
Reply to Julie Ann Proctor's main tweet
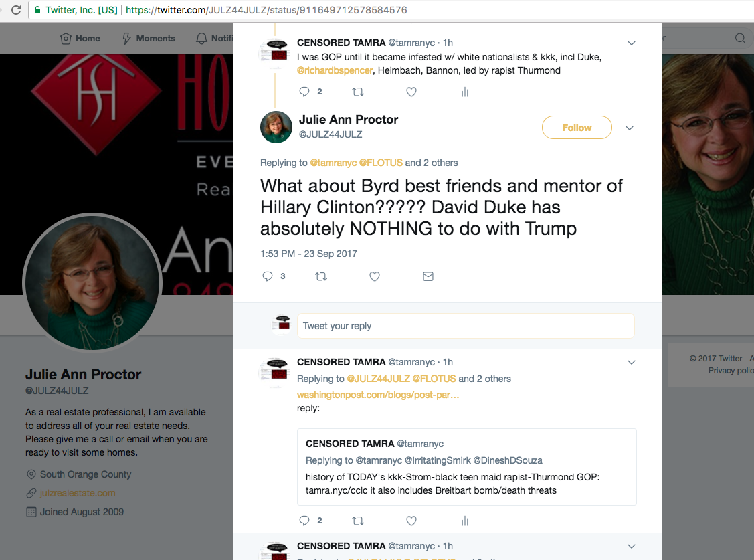(x=268, y=276)
